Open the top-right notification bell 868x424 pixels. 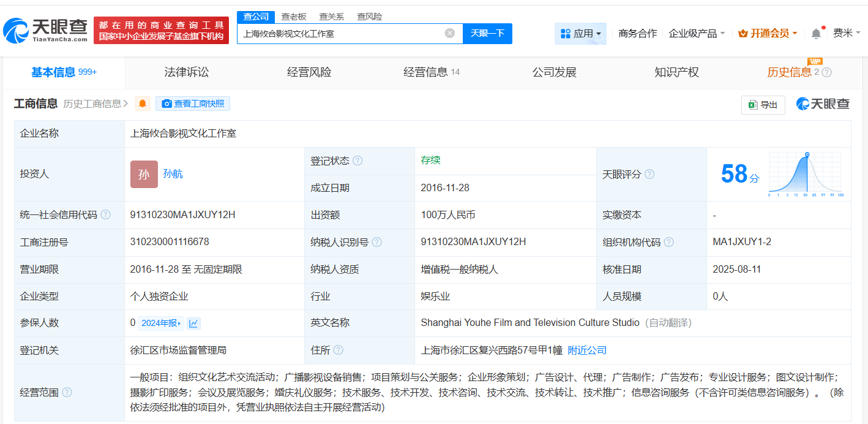[816, 33]
